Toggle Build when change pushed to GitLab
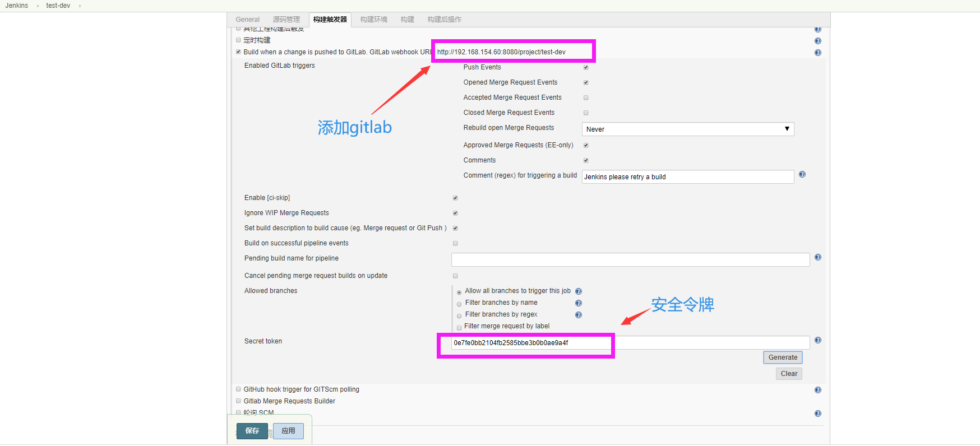Viewport: 980px width, 446px height. 238,52
